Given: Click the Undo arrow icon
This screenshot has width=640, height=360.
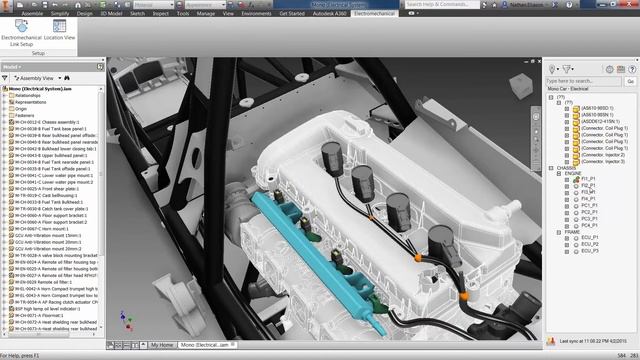Looking at the screenshot, I should pos(55,5).
